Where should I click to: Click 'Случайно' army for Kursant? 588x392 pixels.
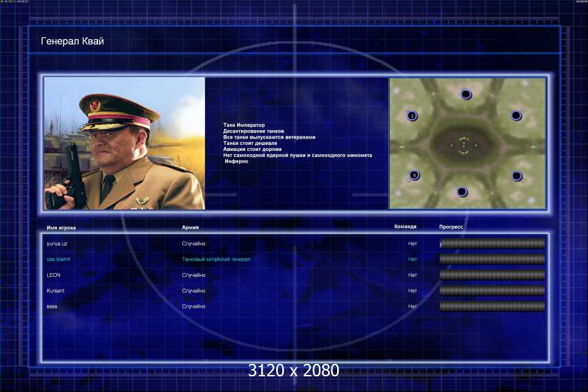[x=193, y=291]
